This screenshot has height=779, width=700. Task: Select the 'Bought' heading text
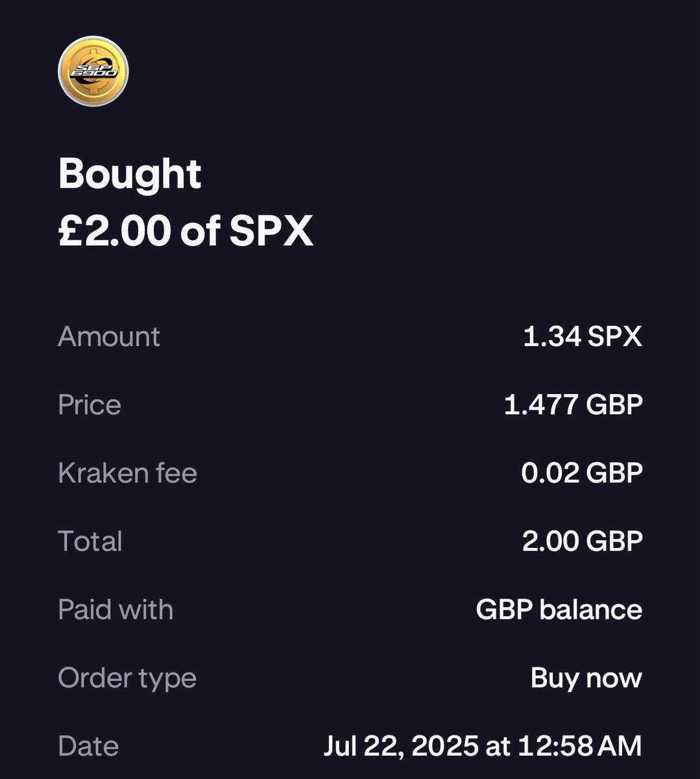[x=130, y=174]
